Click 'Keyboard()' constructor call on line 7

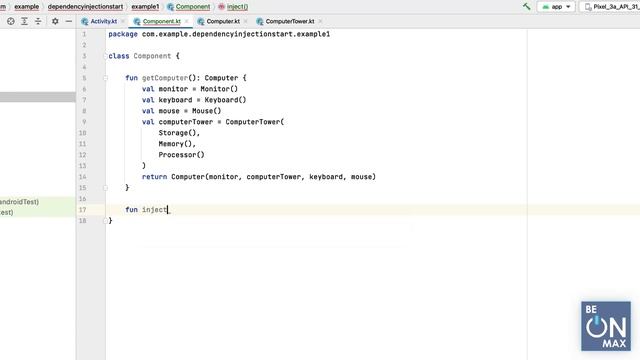225,100
